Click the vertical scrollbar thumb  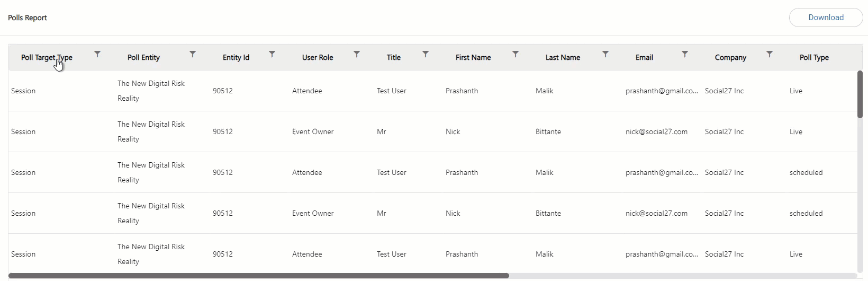point(860,94)
